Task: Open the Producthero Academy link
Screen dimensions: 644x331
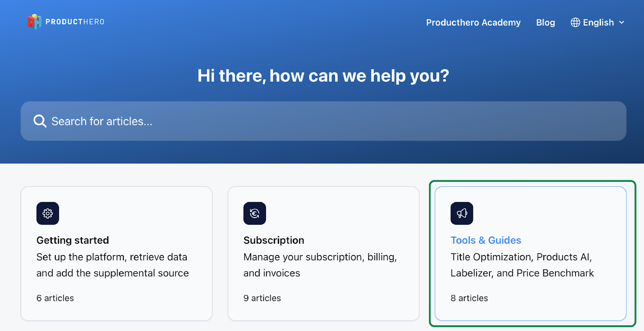Action: [473, 23]
